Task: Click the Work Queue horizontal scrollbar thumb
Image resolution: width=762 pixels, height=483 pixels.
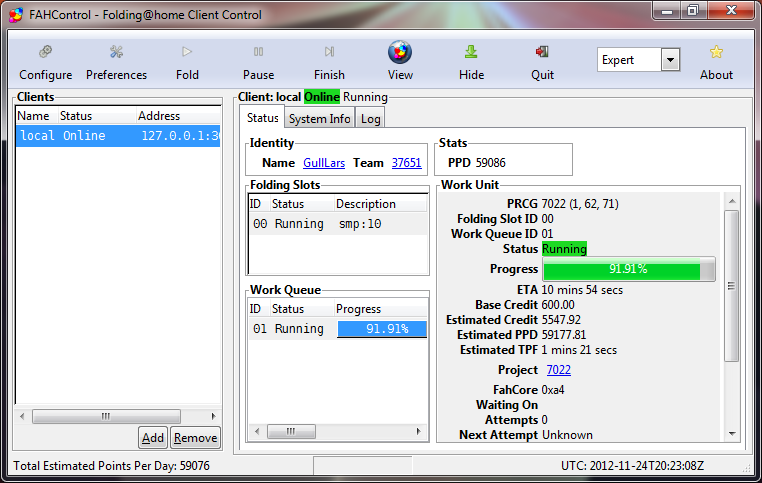Action: [x=291, y=431]
